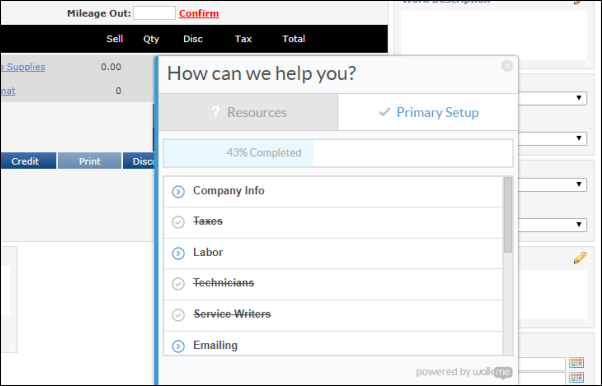Viewport: 602px width, 386px height.
Task: Click the pencil edit icon on right panel
Action: coord(580,258)
